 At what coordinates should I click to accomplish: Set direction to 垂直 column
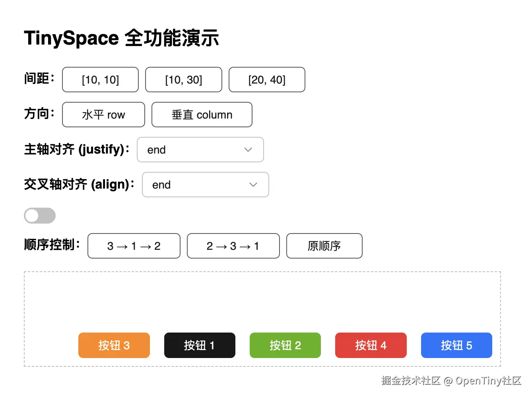point(202,115)
